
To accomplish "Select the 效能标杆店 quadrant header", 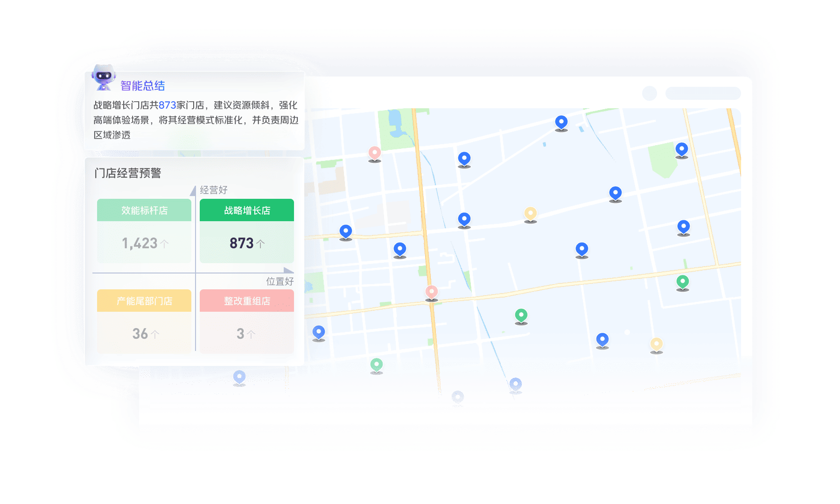I will point(144,210).
